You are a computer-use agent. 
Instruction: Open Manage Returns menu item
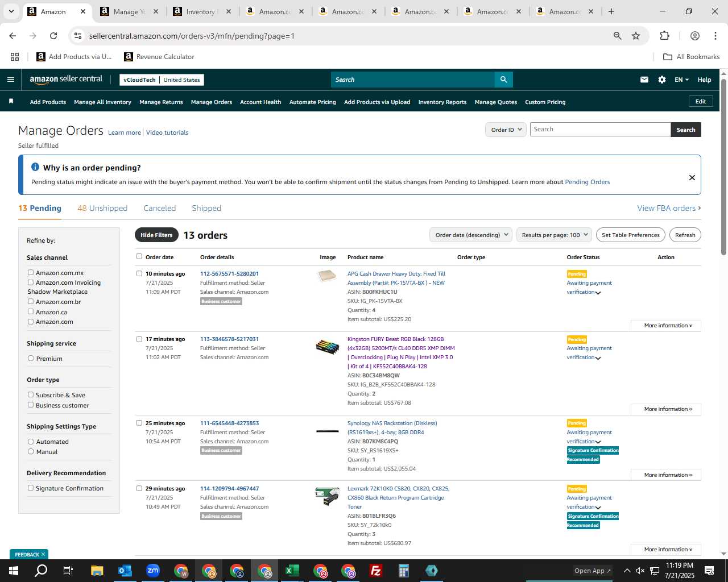click(161, 102)
